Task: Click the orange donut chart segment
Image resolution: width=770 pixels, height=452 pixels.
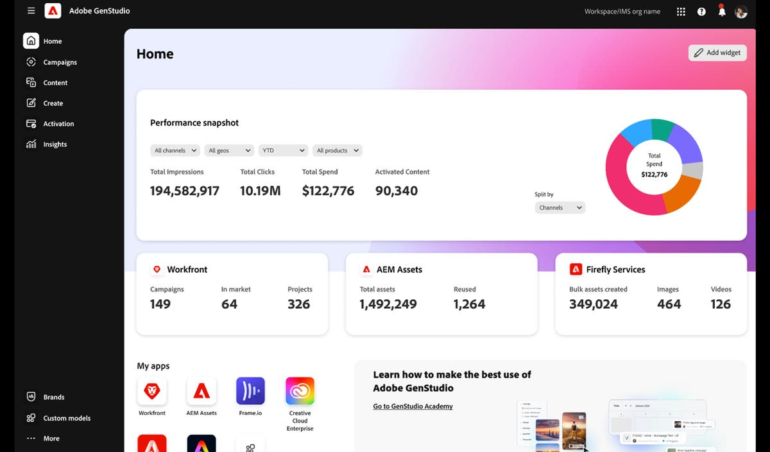Action: (x=684, y=195)
